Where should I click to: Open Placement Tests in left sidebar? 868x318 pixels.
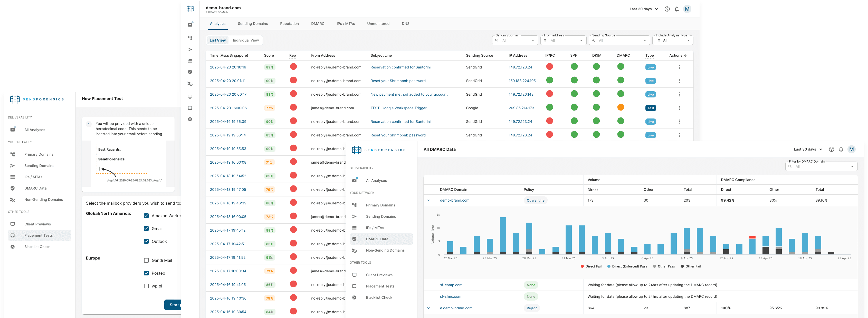coord(39,236)
